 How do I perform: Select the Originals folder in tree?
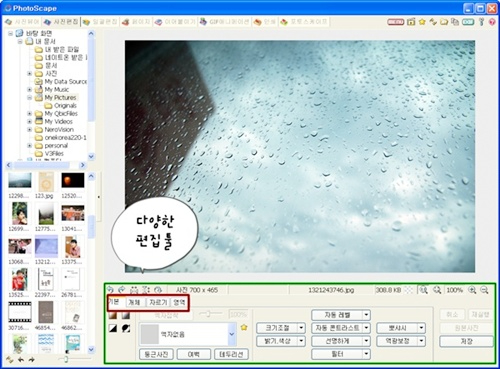tap(65, 106)
